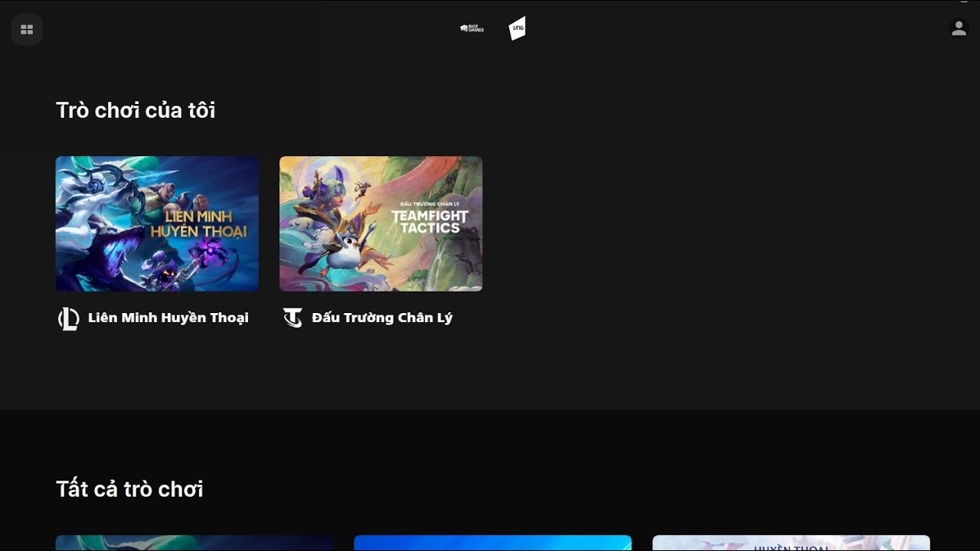This screenshot has width=980, height=551.
Task: Open the user profile icon
Action: pyautogui.click(x=959, y=28)
